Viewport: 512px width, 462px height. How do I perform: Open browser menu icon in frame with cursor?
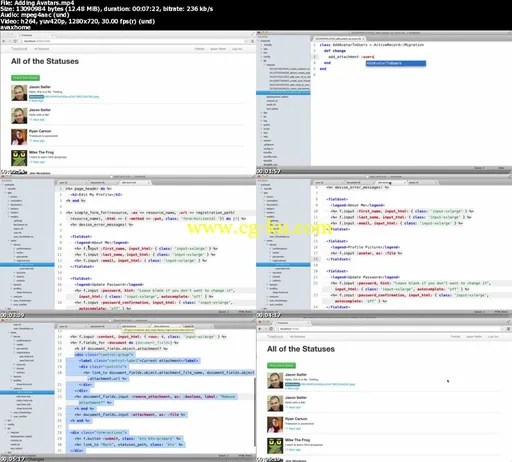pyautogui.click(x=509, y=329)
